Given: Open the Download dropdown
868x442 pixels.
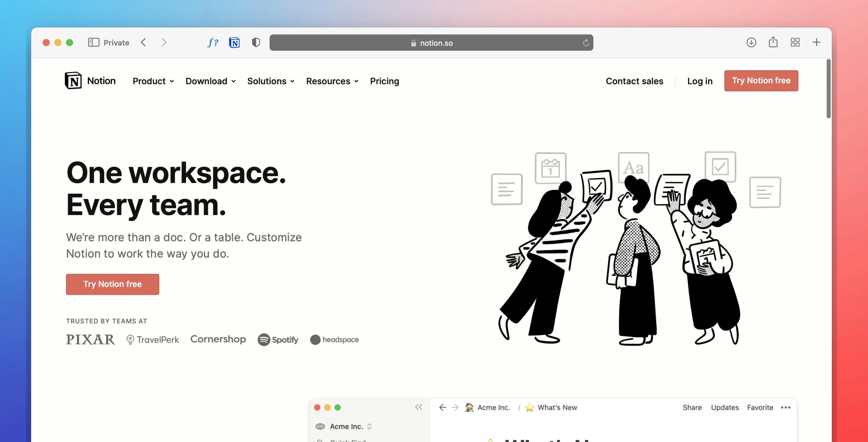Looking at the screenshot, I should point(210,81).
